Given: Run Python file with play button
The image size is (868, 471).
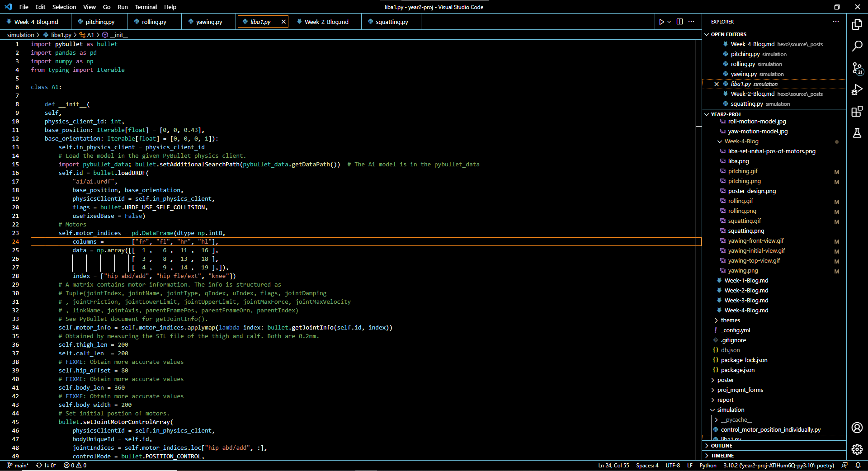Looking at the screenshot, I should tap(661, 22).
